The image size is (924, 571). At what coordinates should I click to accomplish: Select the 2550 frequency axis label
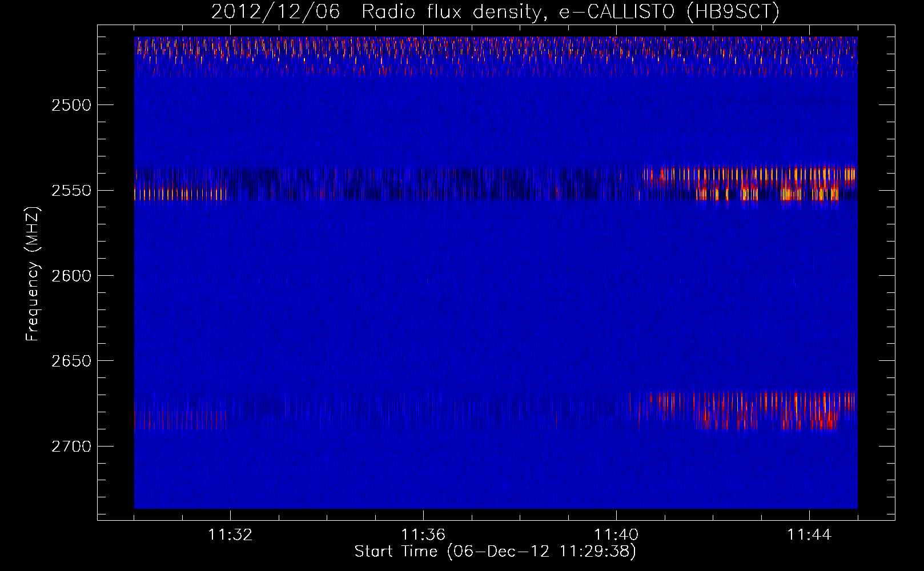pyautogui.click(x=71, y=190)
